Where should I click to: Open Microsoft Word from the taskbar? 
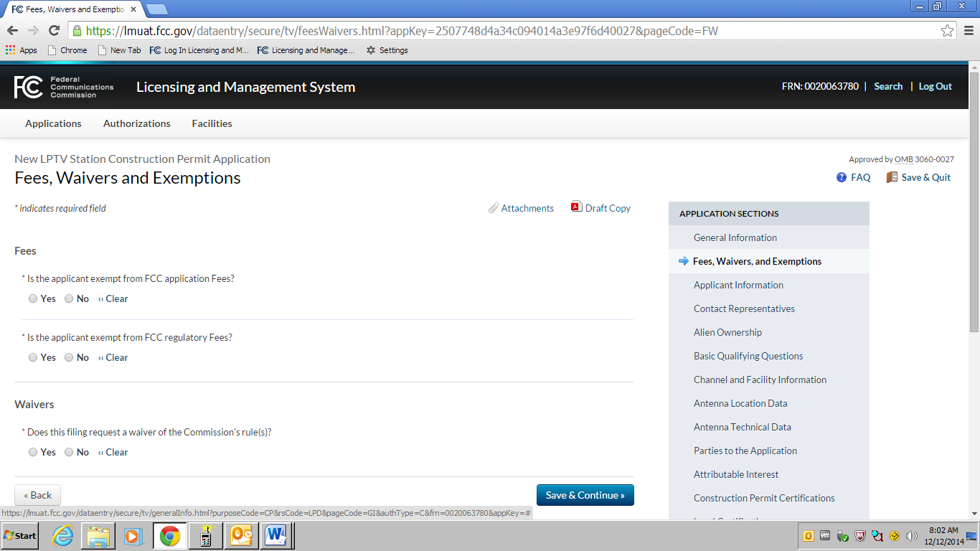276,536
